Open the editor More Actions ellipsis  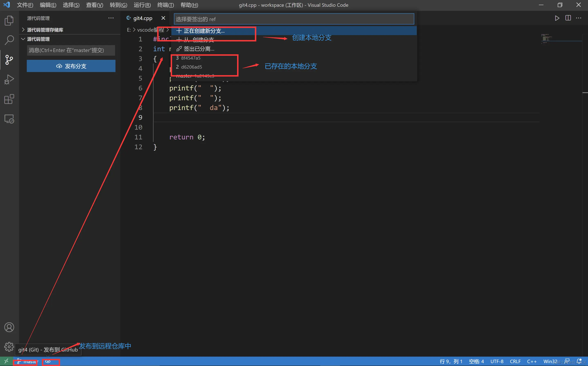pyautogui.click(x=579, y=18)
